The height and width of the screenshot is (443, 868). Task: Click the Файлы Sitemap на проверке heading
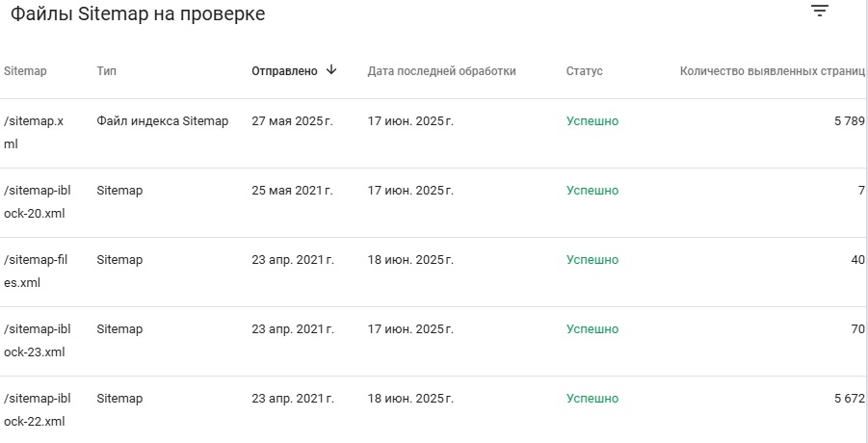pos(138,14)
